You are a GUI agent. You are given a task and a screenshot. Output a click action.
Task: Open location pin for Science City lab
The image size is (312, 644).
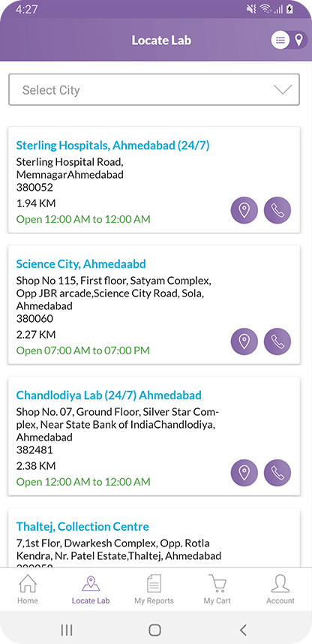pos(244,342)
